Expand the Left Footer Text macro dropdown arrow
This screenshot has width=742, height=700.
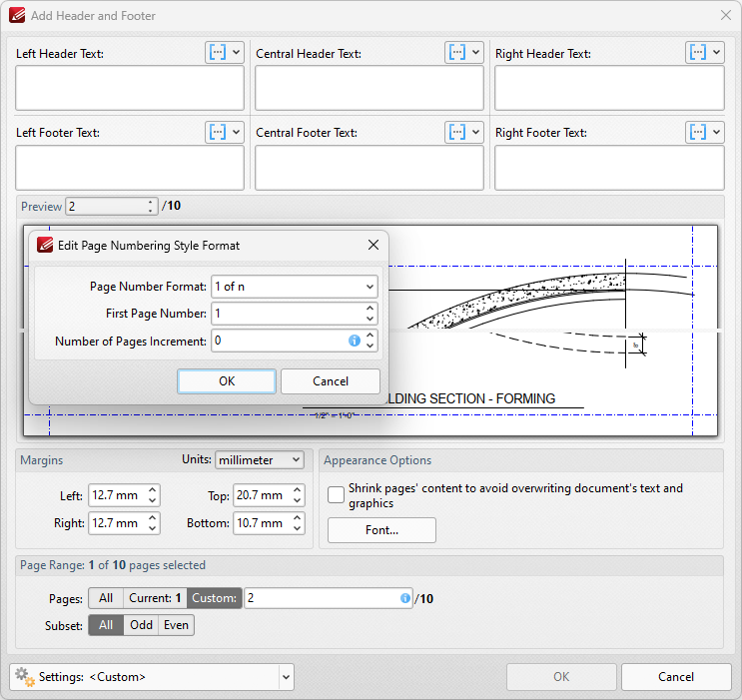click(236, 132)
